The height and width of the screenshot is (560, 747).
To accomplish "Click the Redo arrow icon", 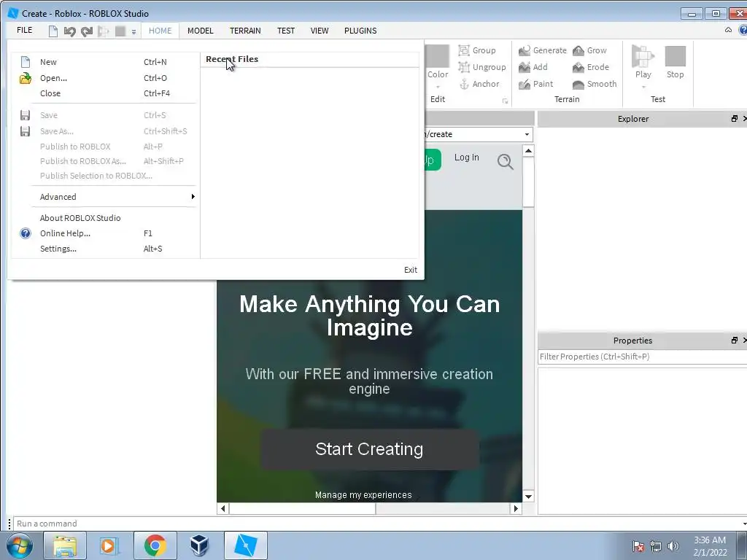I will pyautogui.click(x=87, y=31).
